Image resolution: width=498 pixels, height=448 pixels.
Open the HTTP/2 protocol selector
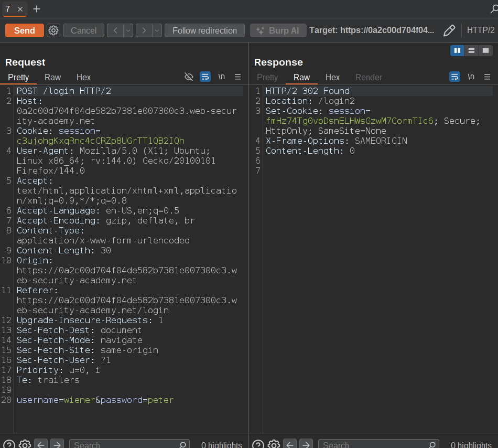click(x=481, y=30)
